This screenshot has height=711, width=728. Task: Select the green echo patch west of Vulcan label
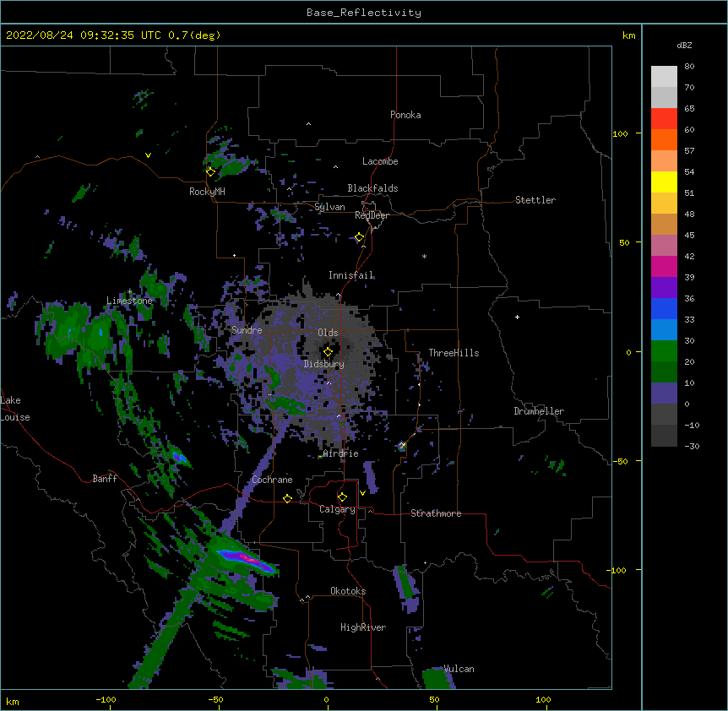(435, 679)
